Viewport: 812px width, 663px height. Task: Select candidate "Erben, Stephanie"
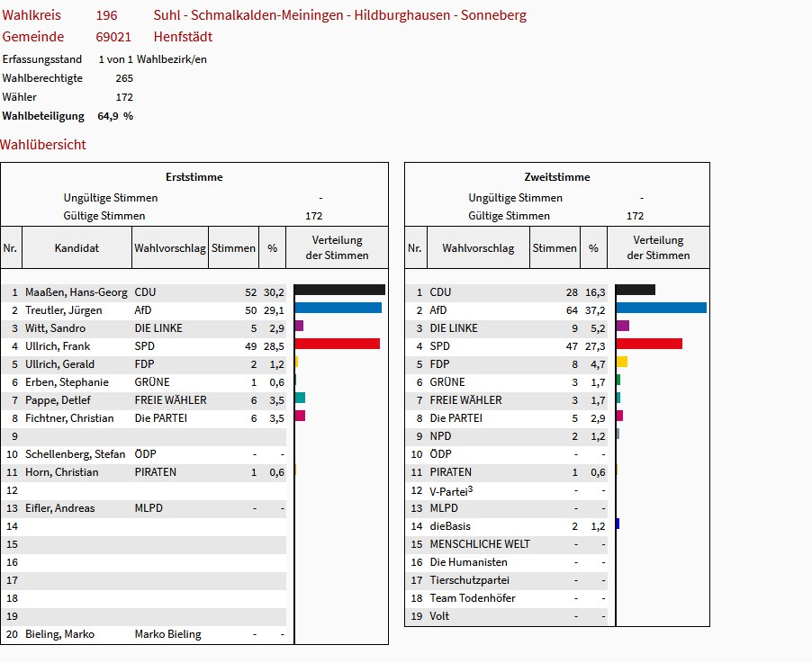pos(67,382)
